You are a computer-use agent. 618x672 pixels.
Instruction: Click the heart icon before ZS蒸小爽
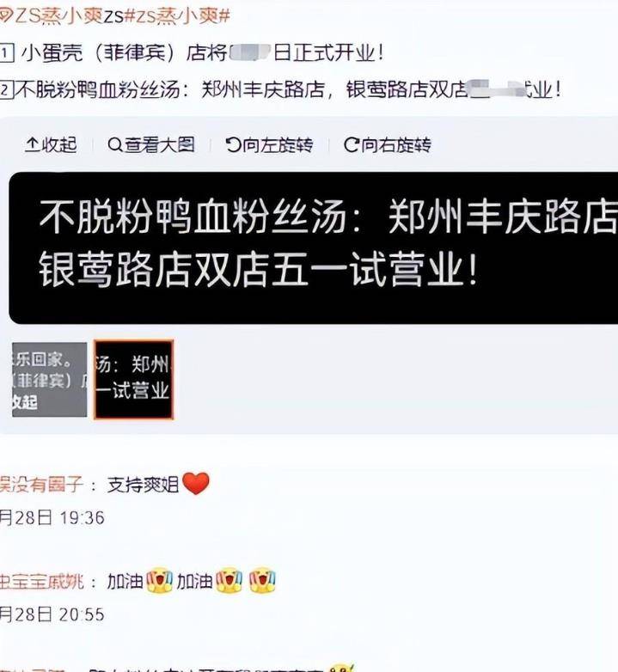point(6,16)
